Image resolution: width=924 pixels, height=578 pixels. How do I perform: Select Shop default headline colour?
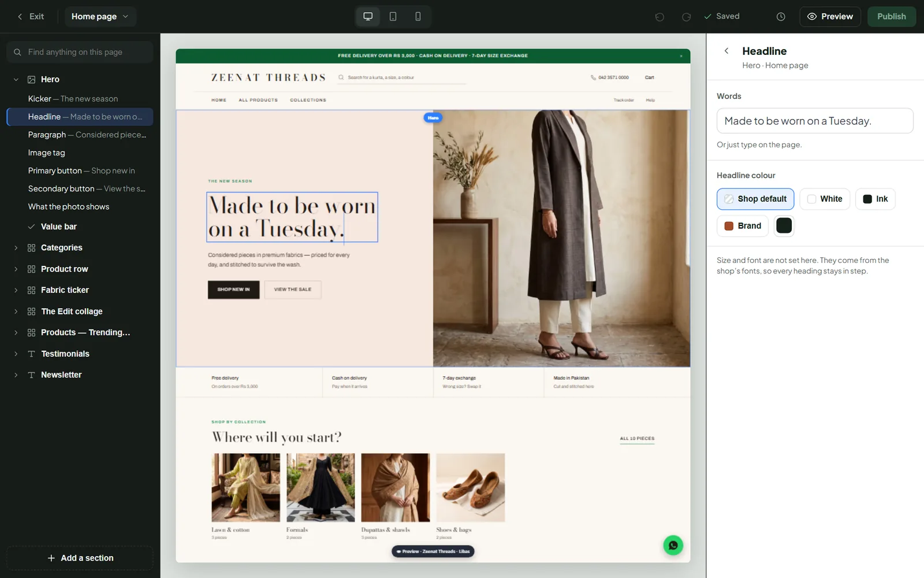[x=755, y=199]
